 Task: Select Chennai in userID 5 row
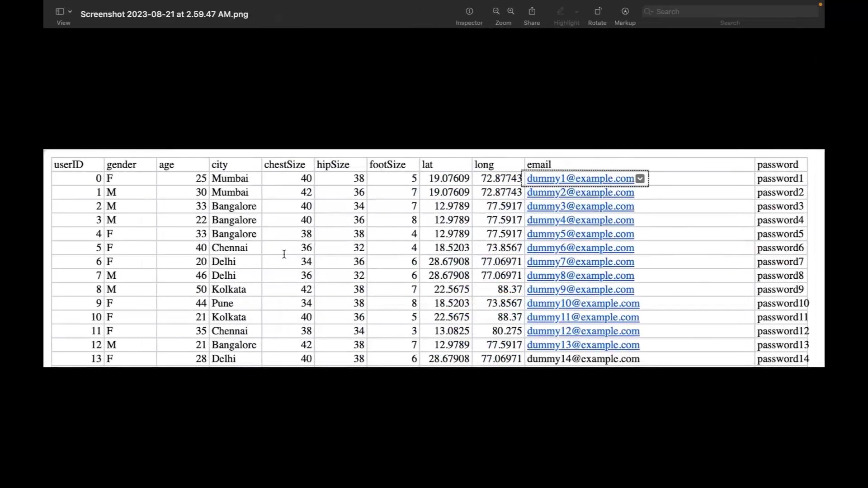(x=230, y=248)
